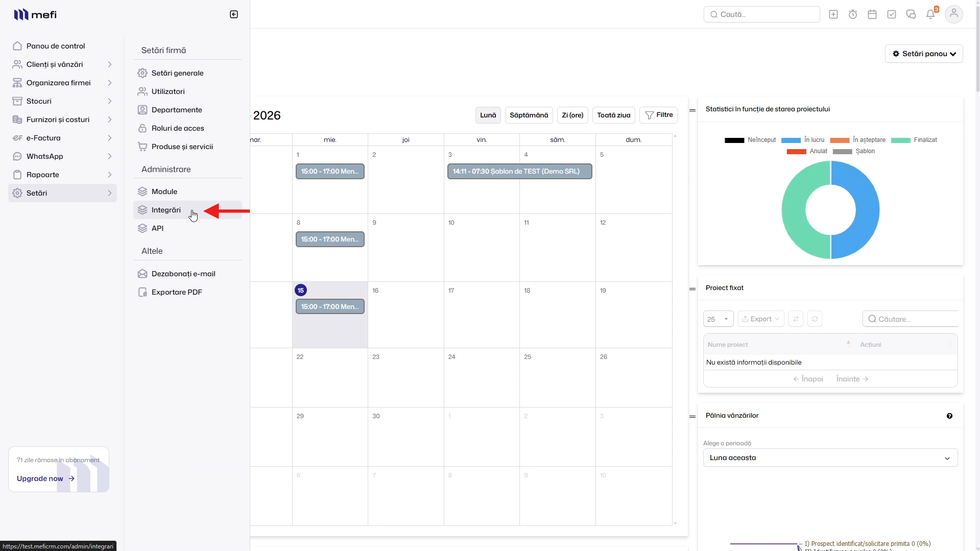
Task: Collapse the sidebar with the arrow icon
Action: point(234,14)
